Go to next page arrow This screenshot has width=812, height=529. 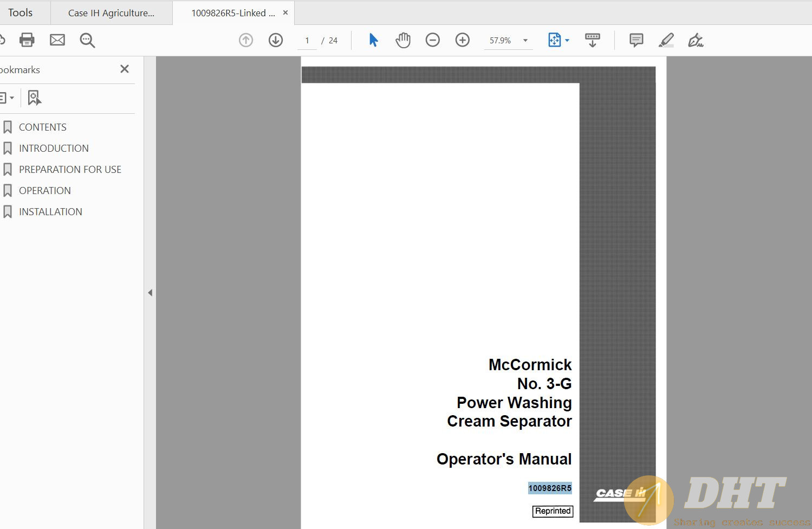(276, 40)
